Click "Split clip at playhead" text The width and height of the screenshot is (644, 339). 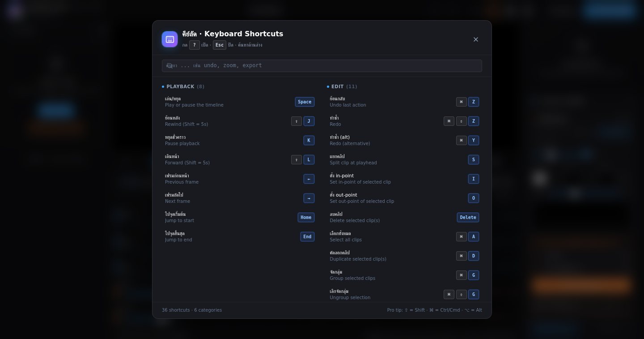pos(353,163)
